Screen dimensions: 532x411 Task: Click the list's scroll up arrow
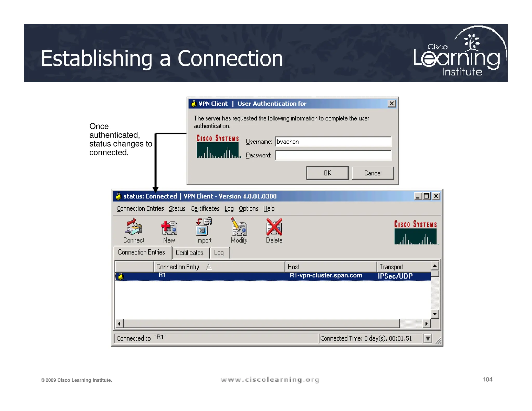pos(435,266)
